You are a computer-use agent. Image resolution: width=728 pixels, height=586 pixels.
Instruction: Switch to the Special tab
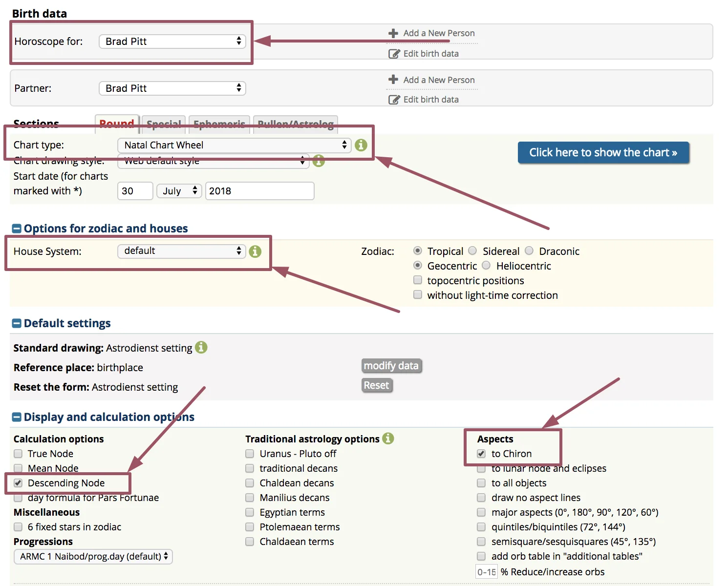point(164,124)
